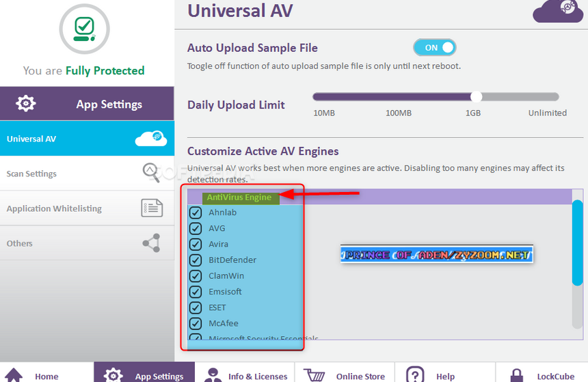Click the Application Whitelisting list icon
This screenshot has height=382, width=588.
[x=152, y=208]
